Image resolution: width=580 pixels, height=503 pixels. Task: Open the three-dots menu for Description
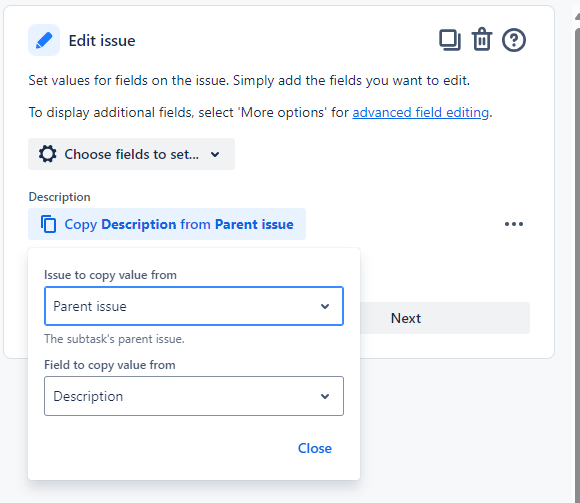514,224
